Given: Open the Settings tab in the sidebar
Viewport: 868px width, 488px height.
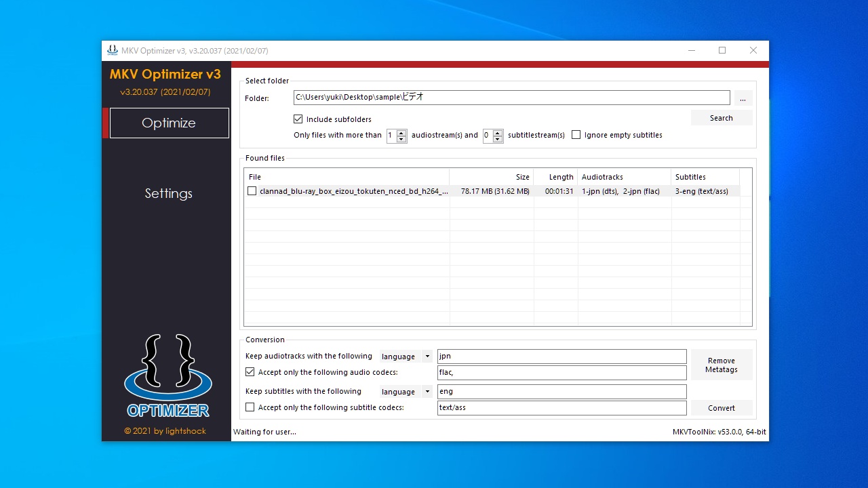Looking at the screenshot, I should 169,193.
